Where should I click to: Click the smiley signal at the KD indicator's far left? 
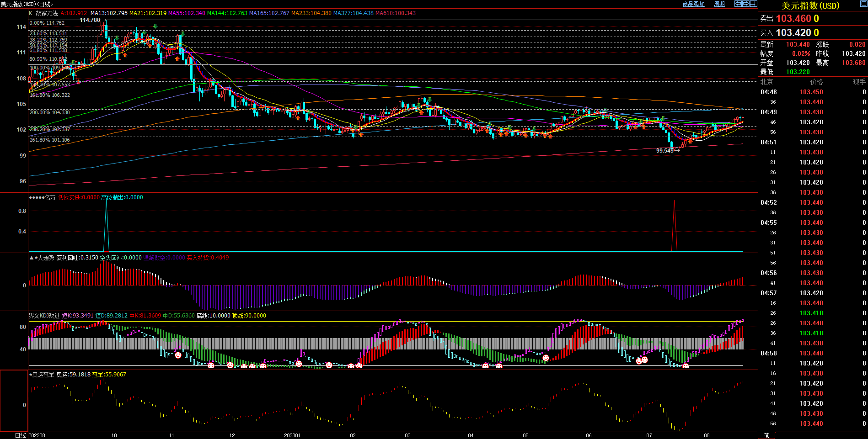coord(178,355)
